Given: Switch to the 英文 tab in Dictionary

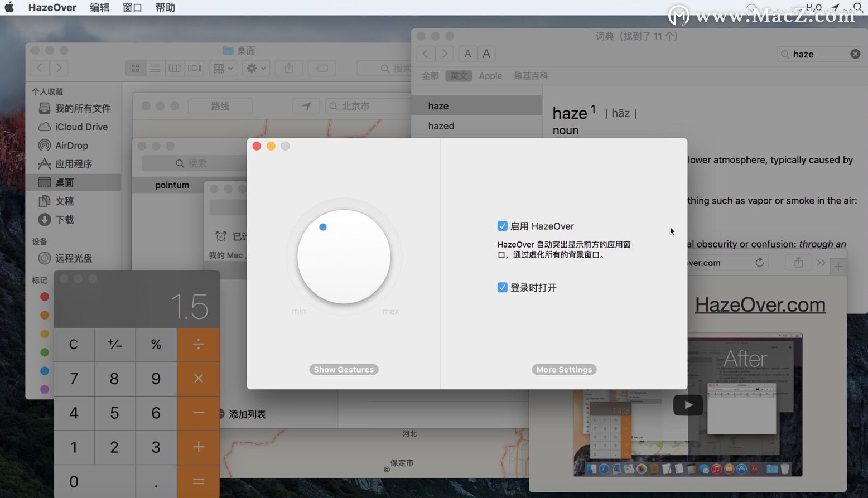Looking at the screenshot, I should (x=459, y=76).
